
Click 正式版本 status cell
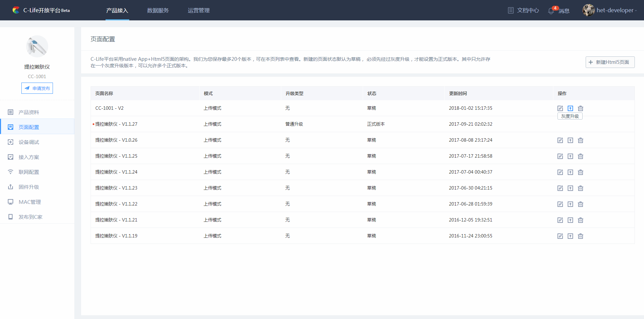(x=376, y=124)
